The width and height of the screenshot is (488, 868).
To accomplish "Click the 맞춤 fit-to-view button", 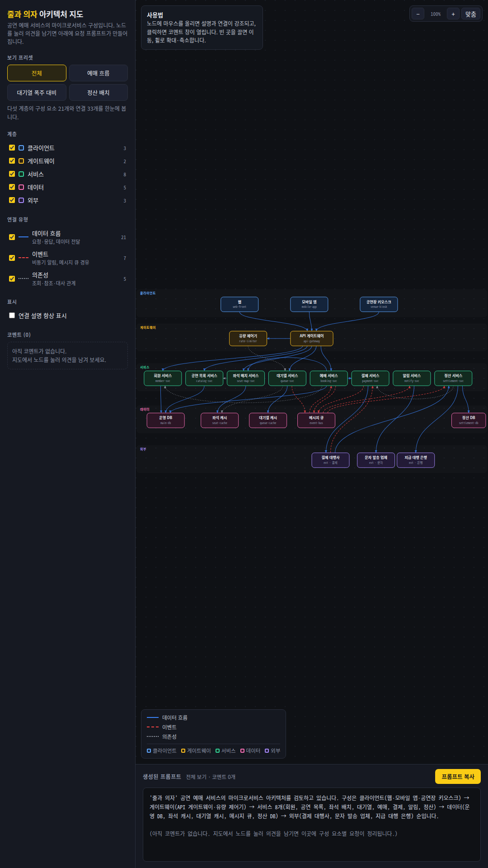I will tap(471, 14).
